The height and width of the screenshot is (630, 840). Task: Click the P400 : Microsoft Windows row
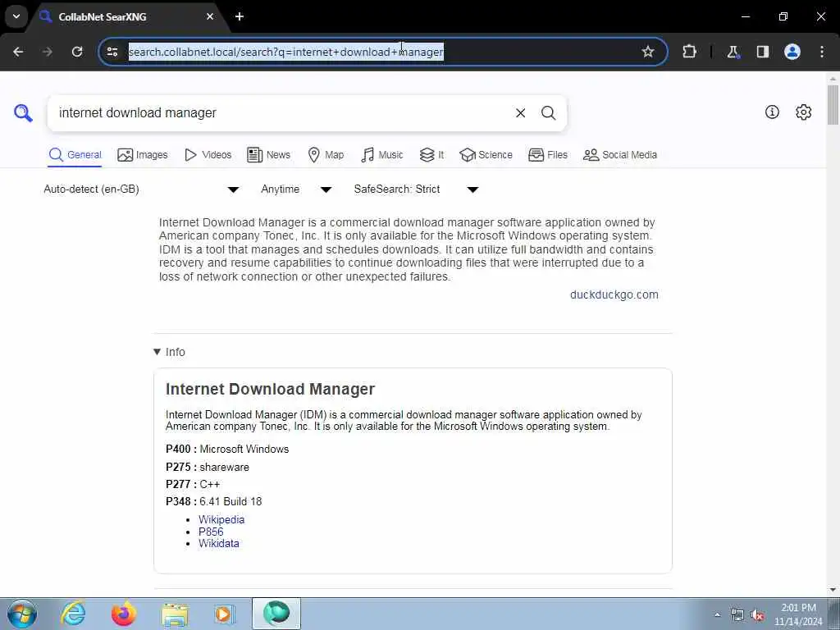coord(227,449)
